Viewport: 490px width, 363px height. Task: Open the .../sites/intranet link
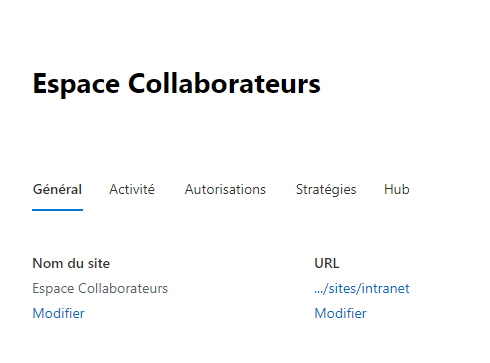pyautogui.click(x=362, y=288)
